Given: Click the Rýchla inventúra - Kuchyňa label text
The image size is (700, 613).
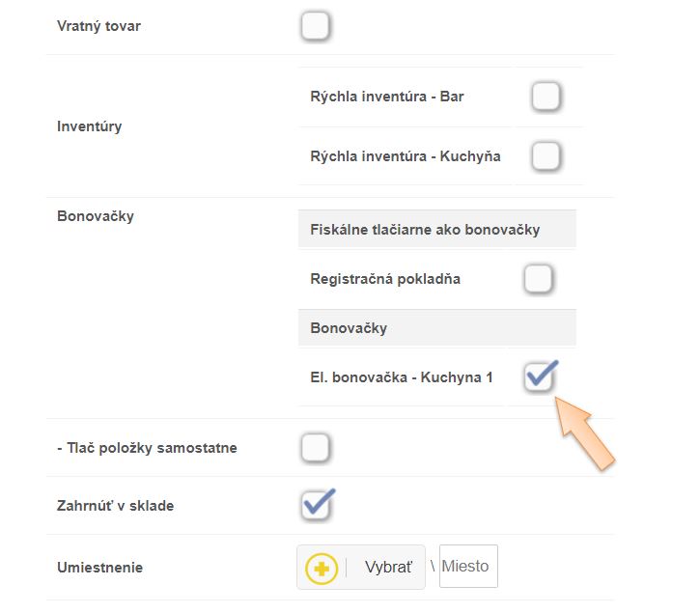Looking at the screenshot, I should (405, 155).
